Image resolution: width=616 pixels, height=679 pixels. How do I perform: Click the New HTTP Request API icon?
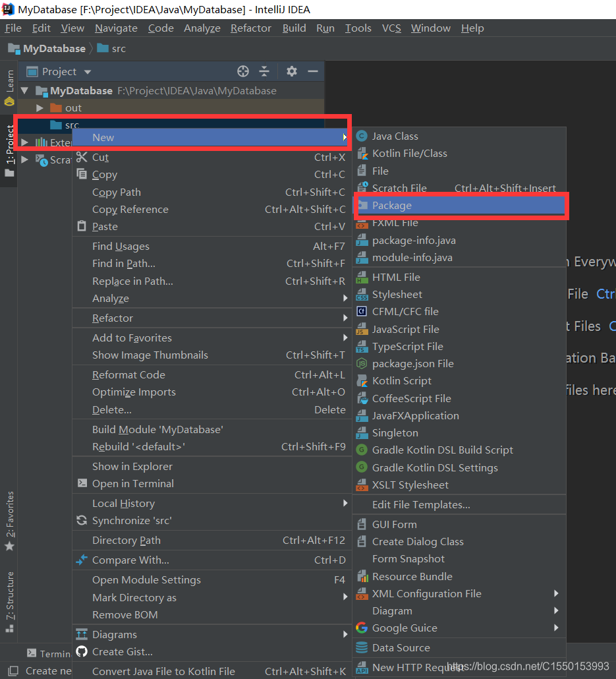pos(362,668)
